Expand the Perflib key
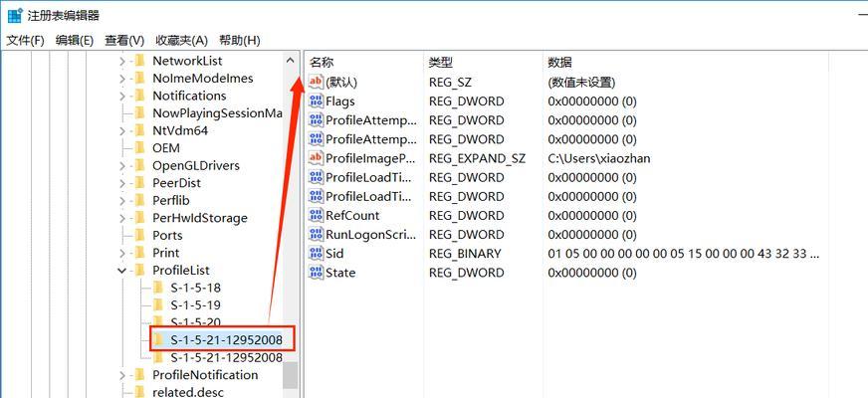 [x=122, y=200]
